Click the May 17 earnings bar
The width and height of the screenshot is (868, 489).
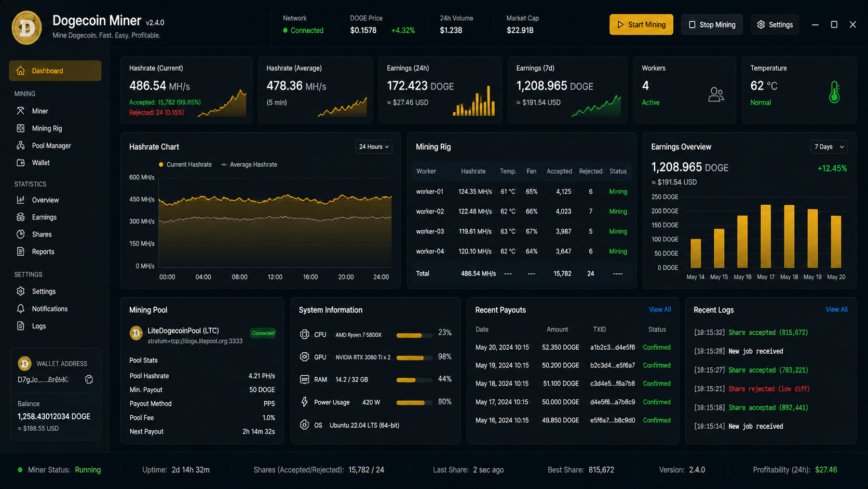click(766, 236)
